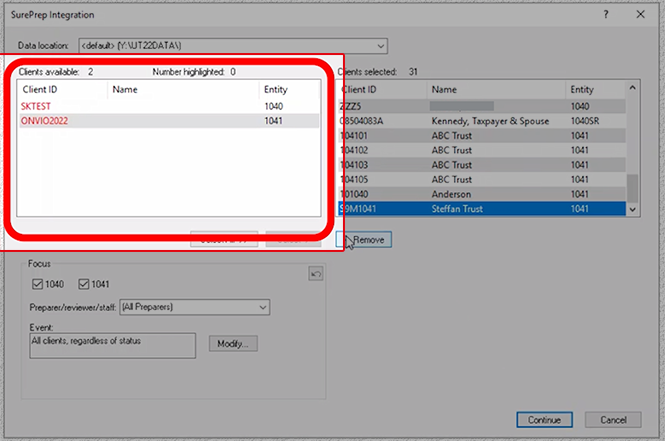Image resolution: width=665 pixels, height=441 pixels.
Task: Toggle the 1041 focus checkbox
Action: (83, 286)
